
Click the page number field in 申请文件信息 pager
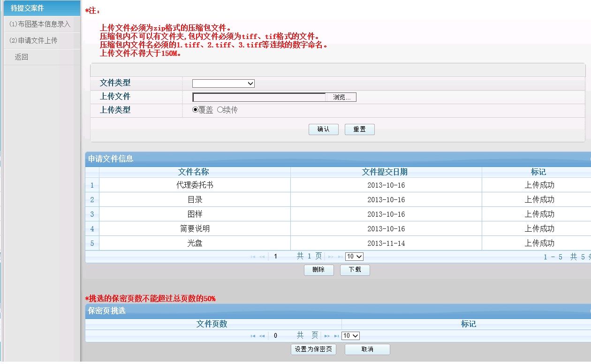point(281,257)
